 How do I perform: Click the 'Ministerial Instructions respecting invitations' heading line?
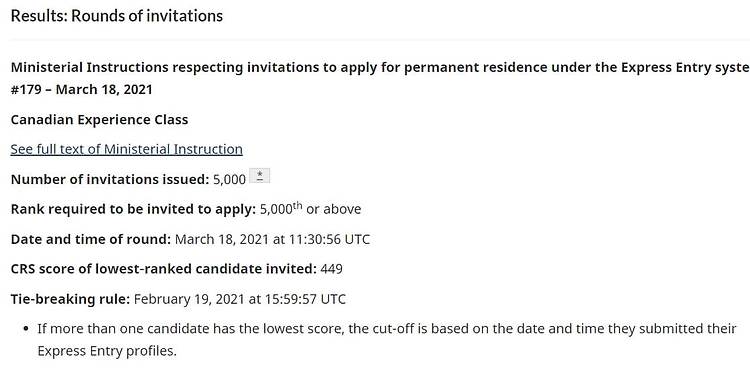click(x=380, y=67)
